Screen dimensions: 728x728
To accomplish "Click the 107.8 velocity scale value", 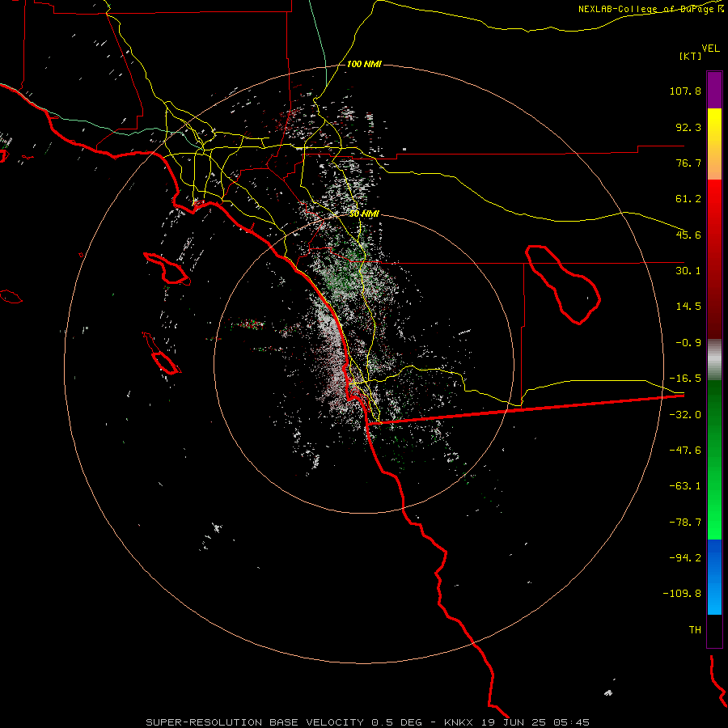I will click(x=685, y=91).
